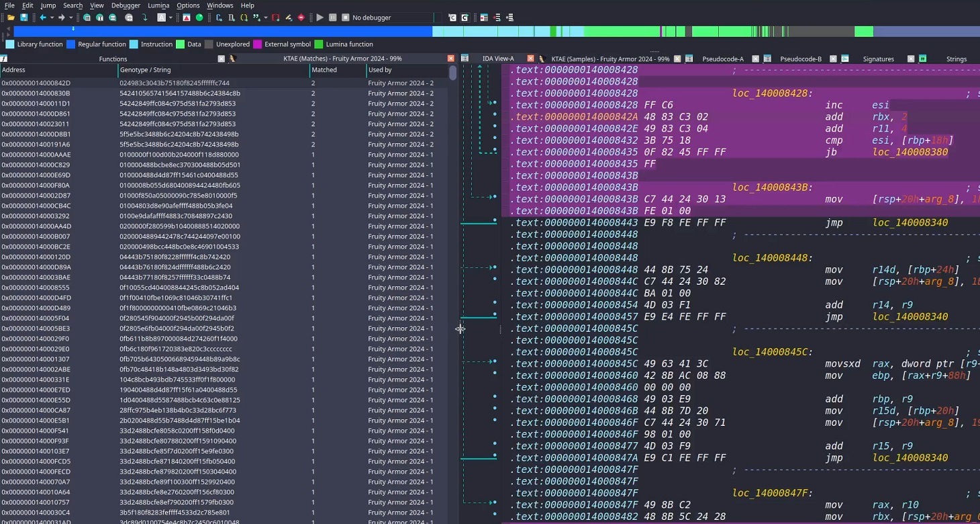
Task: Click the blue jump back arrow
Action: (x=42, y=17)
